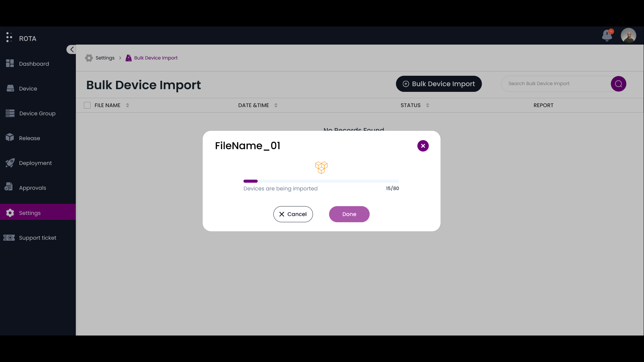Click the search magnifier button
The height and width of the screenshot is (362, 644).
618,84
